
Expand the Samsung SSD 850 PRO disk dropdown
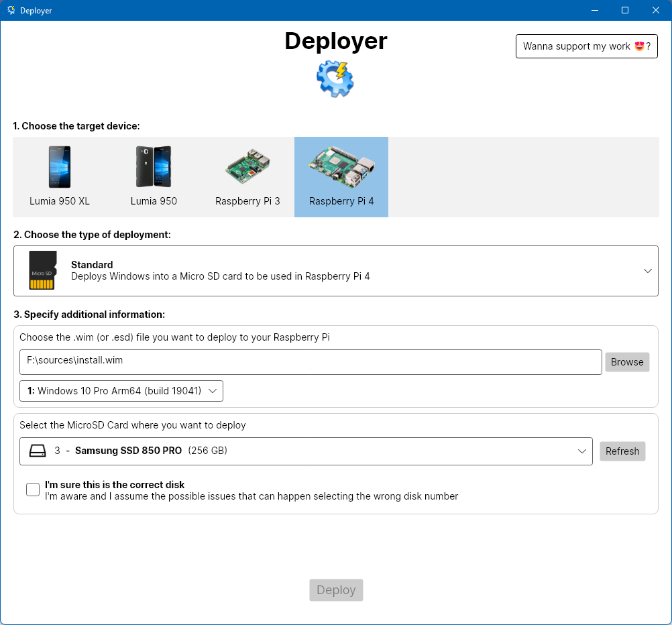pos(581,451)
